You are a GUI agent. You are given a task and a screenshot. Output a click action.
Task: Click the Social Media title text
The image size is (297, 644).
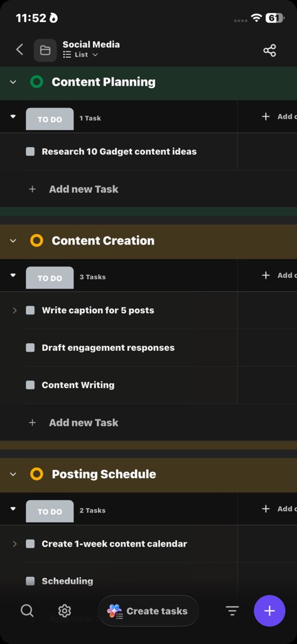[x=91, y=45]
